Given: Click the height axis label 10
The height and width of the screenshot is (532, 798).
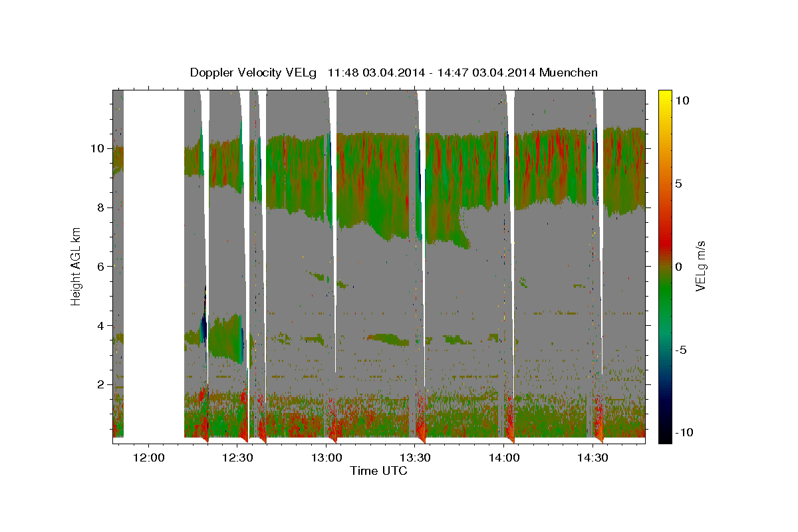Looking at the screenshot, I should (x=98, y=148).
